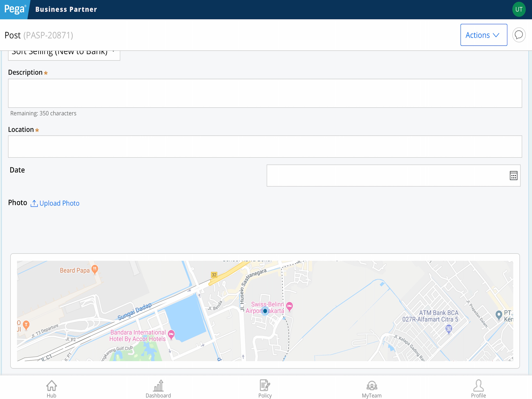Click the Pega logo
The height and width of the screenshot is (399, 532).
(x=15, y=9)
